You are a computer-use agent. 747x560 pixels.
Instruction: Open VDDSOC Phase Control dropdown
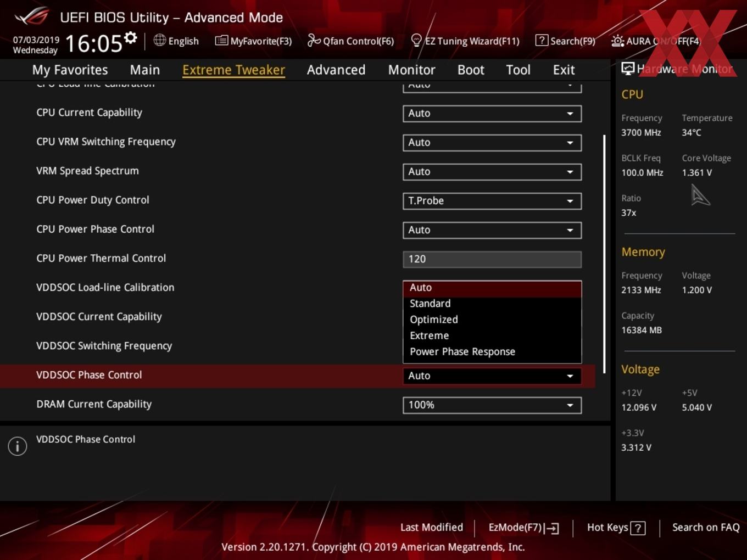492,376
